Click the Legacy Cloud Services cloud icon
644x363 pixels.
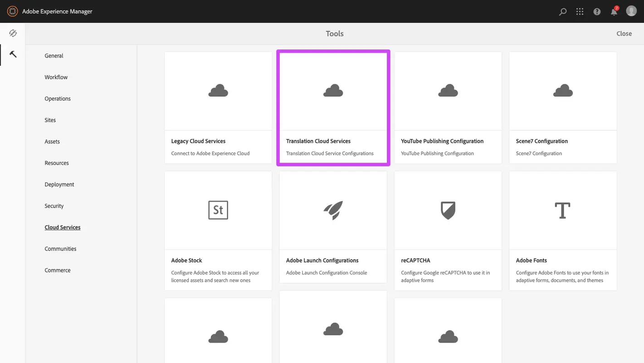(x=218, y=91)
